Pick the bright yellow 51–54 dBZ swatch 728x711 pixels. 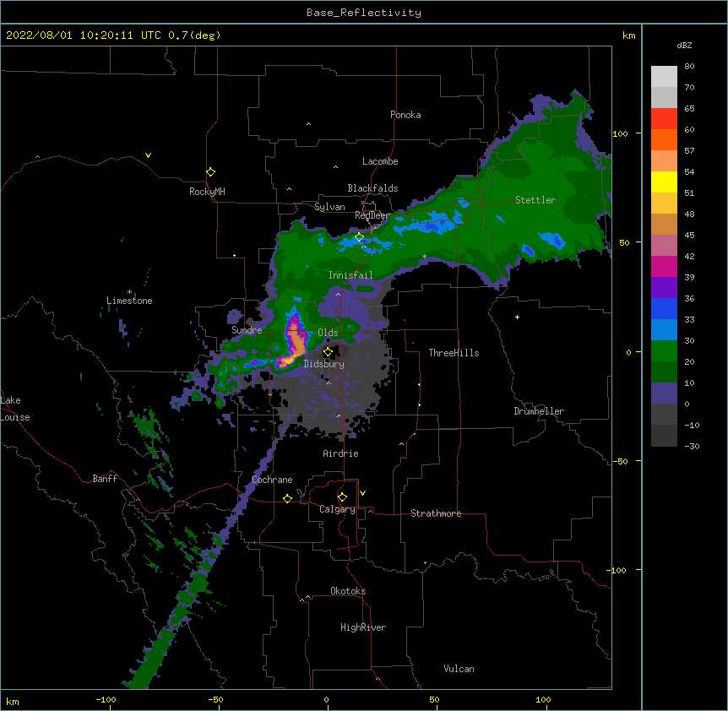point(664,182)
